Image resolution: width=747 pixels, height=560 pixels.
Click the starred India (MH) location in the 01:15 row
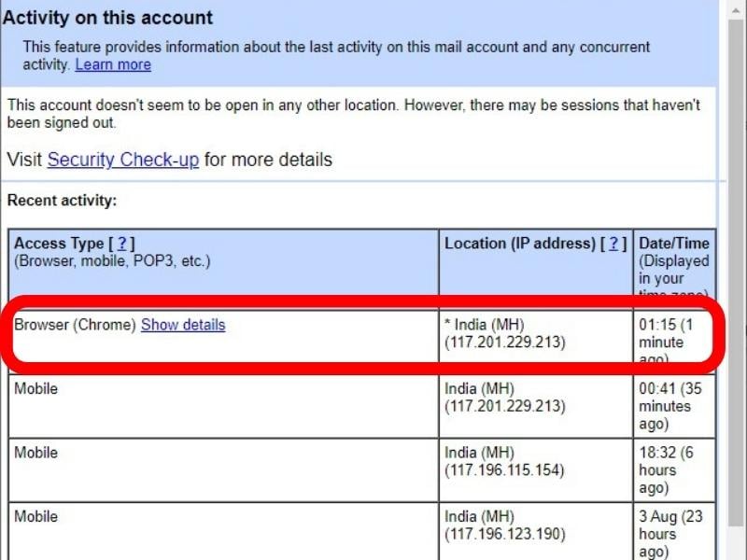pos(484,325)
